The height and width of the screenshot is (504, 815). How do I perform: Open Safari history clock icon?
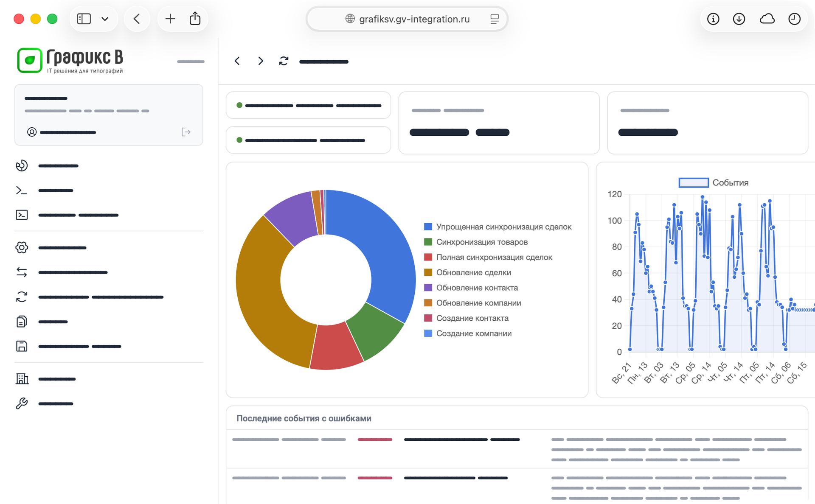pos(794,19)
